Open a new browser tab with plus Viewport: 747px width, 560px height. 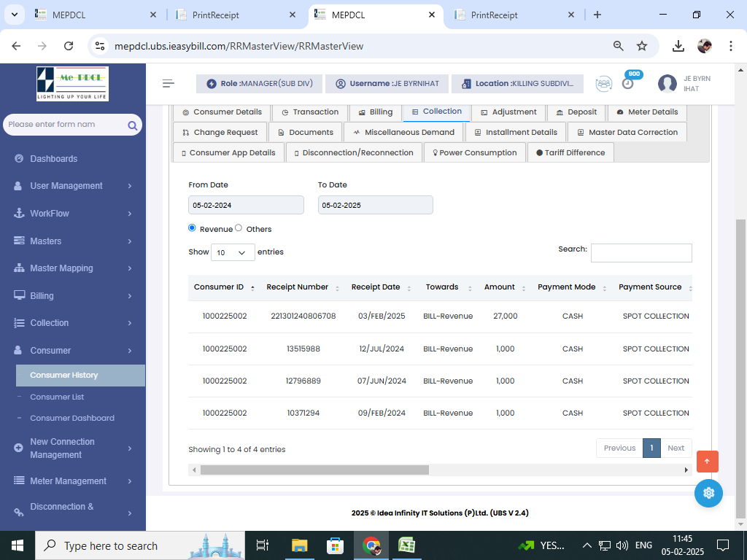click(597, 15)
